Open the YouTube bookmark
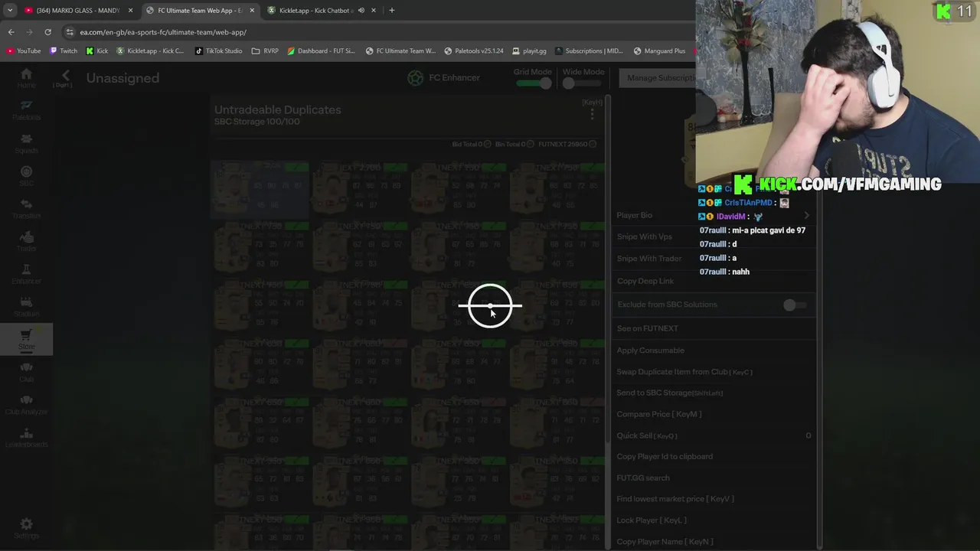The width and height of the screenshot is (980, 551). pos(24,51)
